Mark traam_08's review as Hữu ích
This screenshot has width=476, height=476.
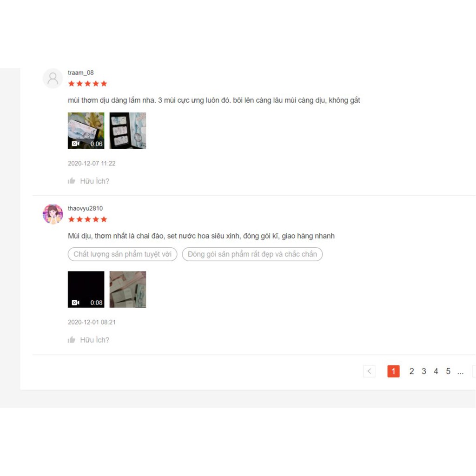pyautogui.click(x=88, y=181)
